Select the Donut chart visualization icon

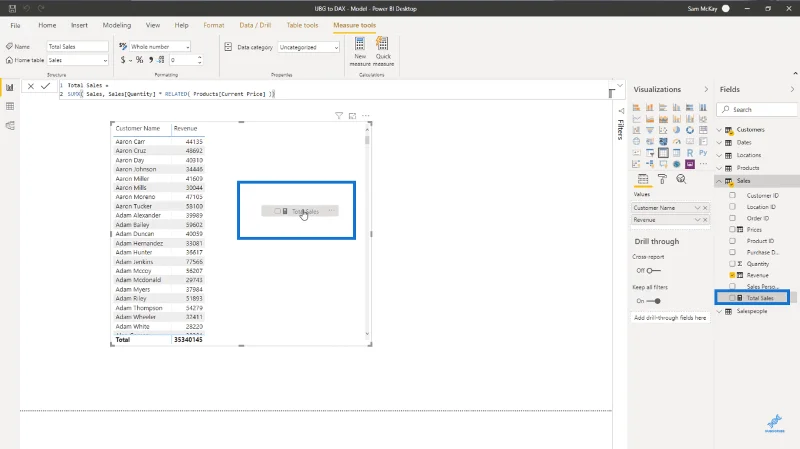690,130
